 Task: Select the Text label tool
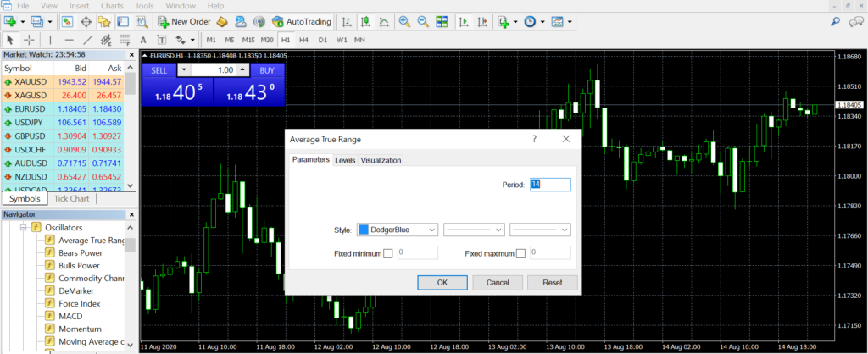pos(143,40)
